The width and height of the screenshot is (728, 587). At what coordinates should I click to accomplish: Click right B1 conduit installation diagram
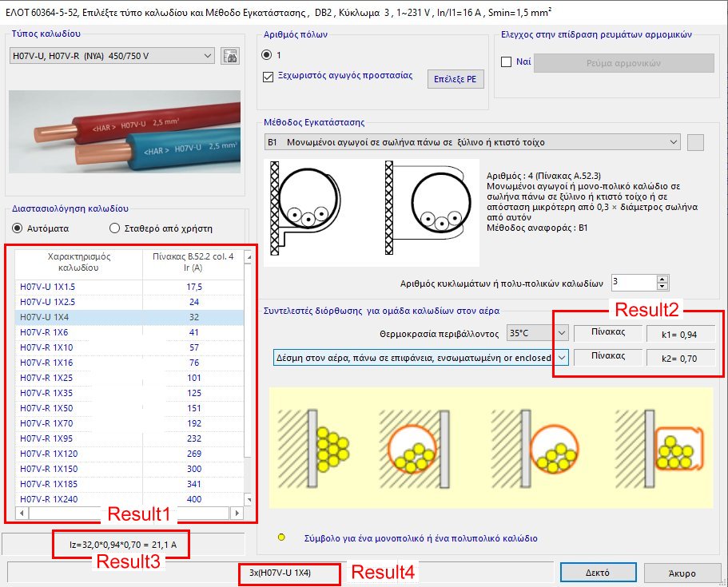point(428,208)
